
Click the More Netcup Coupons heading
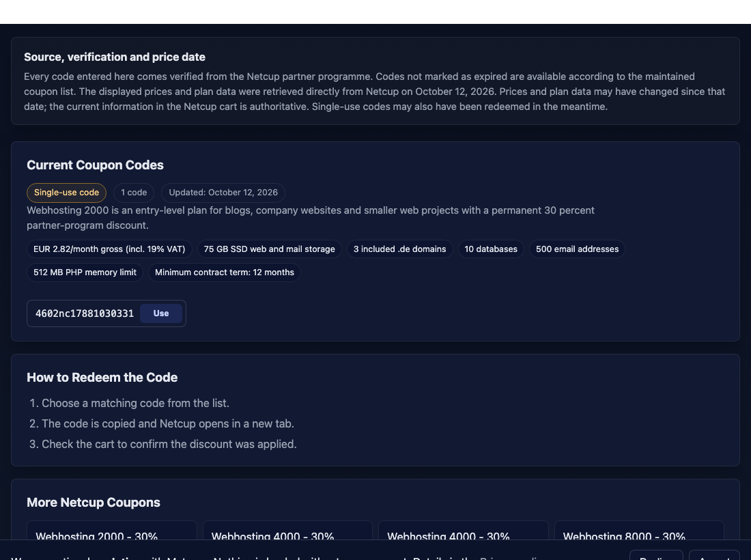pyautogui.click(x=94, y=503)
